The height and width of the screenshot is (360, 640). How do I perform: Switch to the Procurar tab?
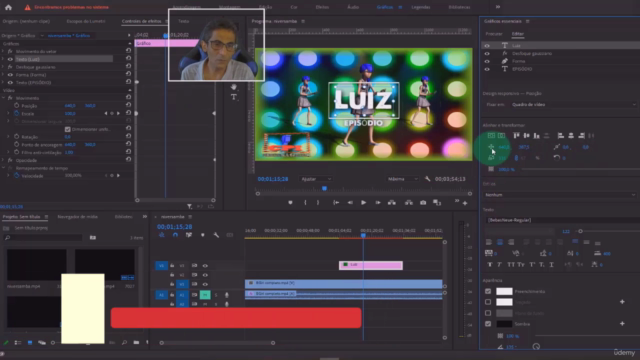[494, 34]
